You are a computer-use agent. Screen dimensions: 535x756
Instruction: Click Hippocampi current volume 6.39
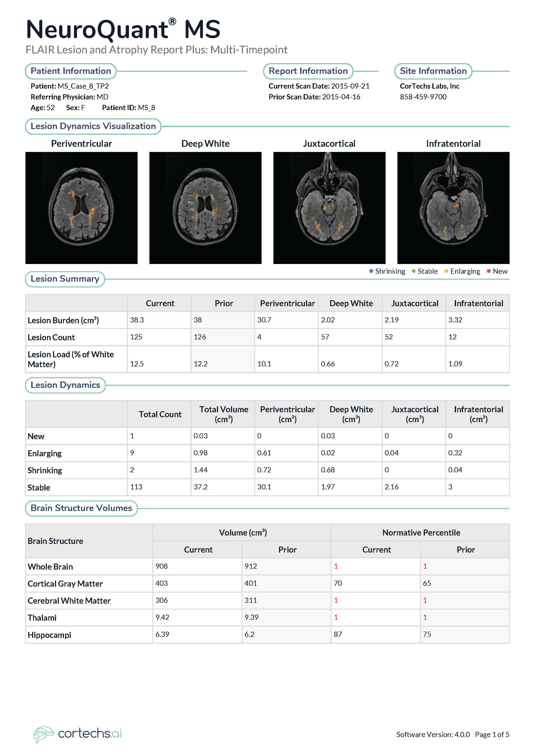(162, 635)
